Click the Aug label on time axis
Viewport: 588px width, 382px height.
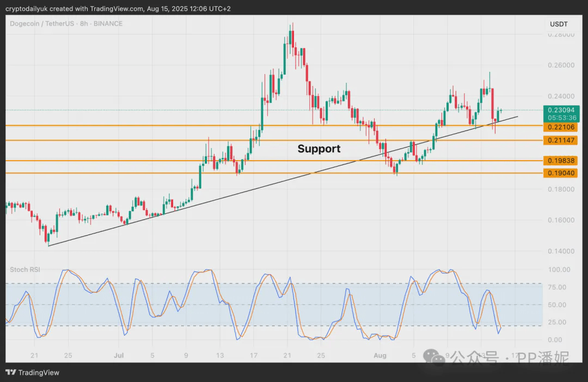click(x=380, y=355)
